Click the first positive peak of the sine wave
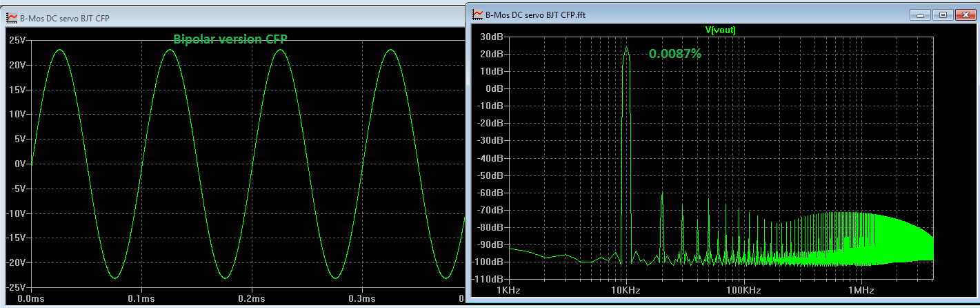 coord(58,50)
